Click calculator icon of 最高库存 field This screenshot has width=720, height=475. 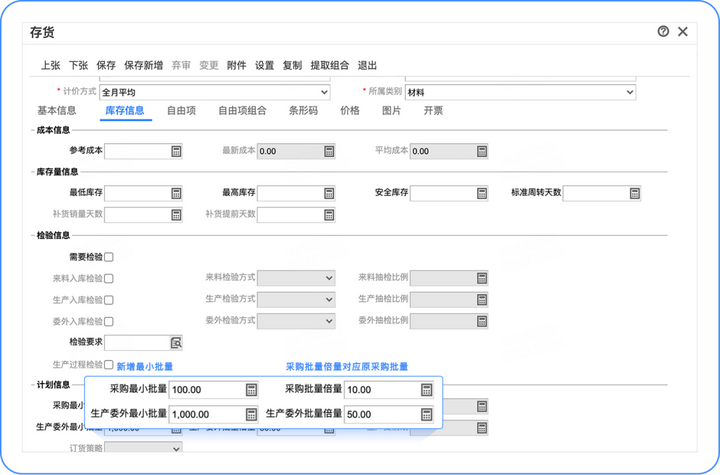329,193
